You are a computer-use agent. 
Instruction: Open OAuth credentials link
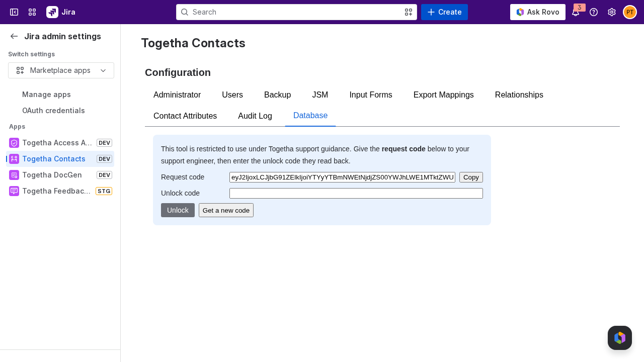(53, 111)
